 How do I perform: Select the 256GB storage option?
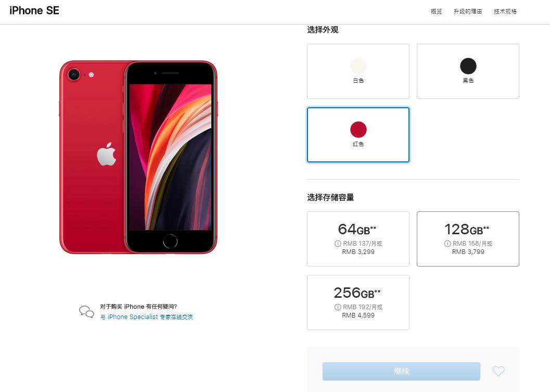pyautogui.click(x=358, y=302)
